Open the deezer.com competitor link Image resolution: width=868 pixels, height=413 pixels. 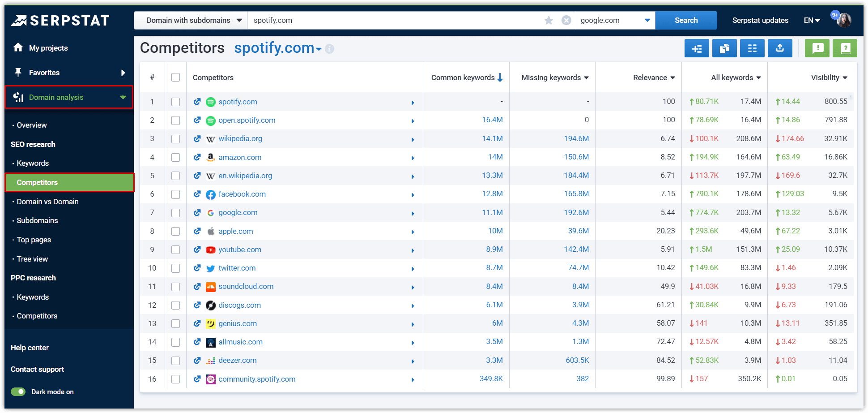tap(238, 360)
